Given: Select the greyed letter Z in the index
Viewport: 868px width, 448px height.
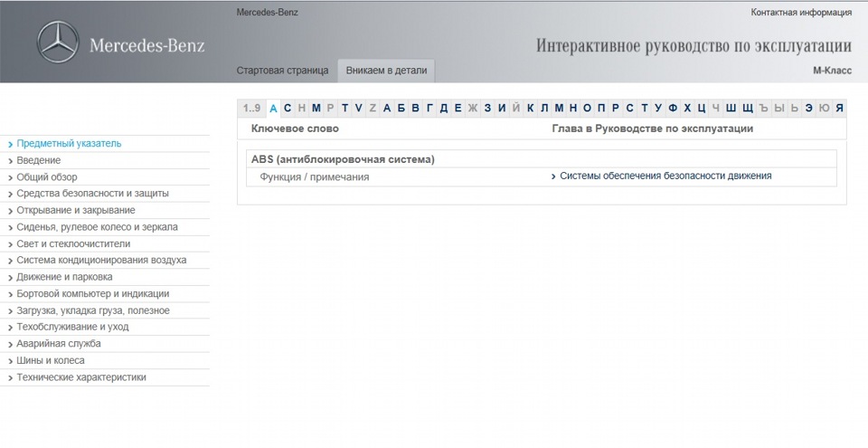Looking at the screenshot, I should (373, 108).
